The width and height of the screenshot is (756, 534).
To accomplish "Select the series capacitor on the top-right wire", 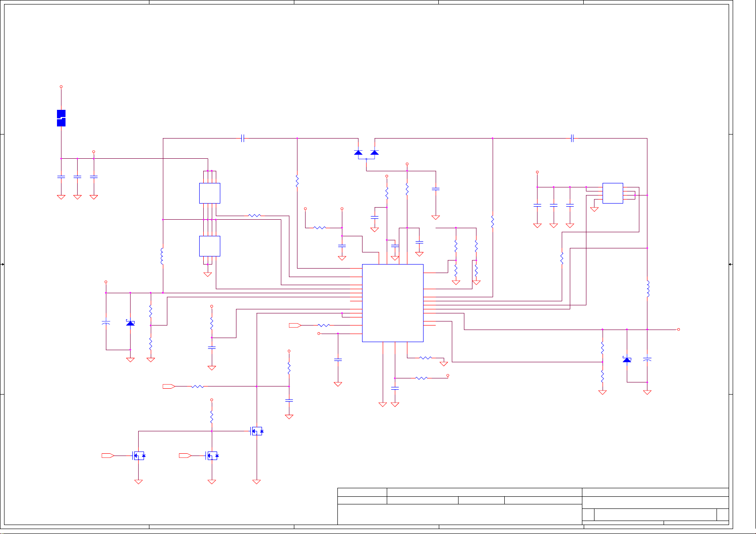I will pos(572,139).
